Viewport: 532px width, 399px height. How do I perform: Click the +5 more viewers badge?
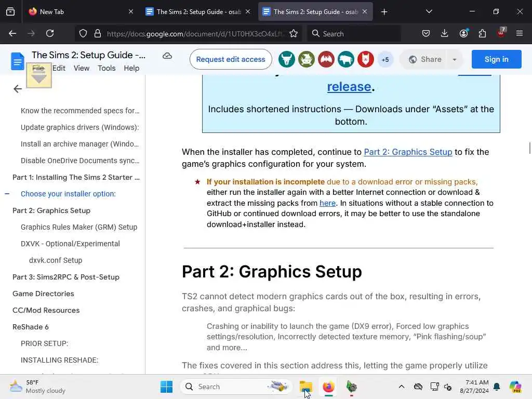385,60
